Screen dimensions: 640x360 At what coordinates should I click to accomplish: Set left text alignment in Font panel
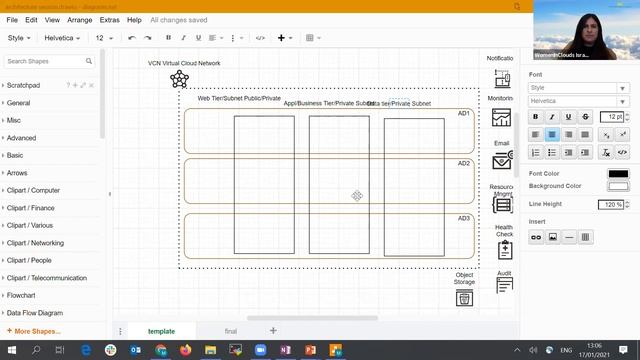(x=536, y=134)
